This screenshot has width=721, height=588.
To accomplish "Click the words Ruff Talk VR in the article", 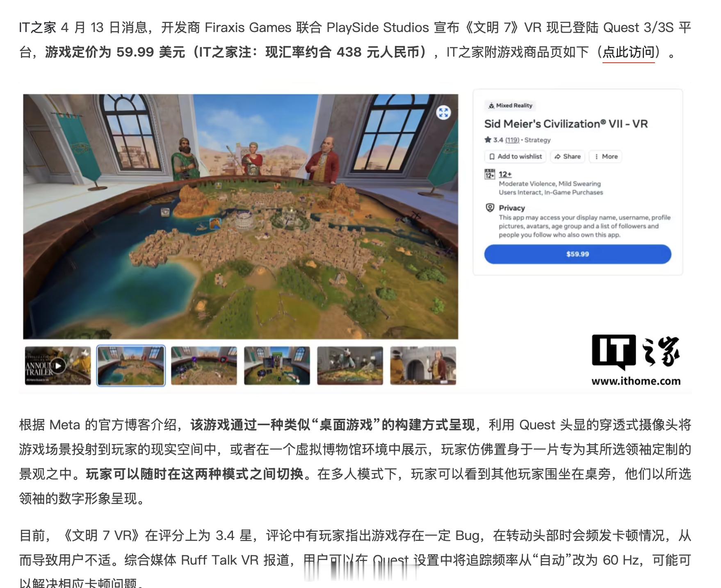I will point(219,560).
